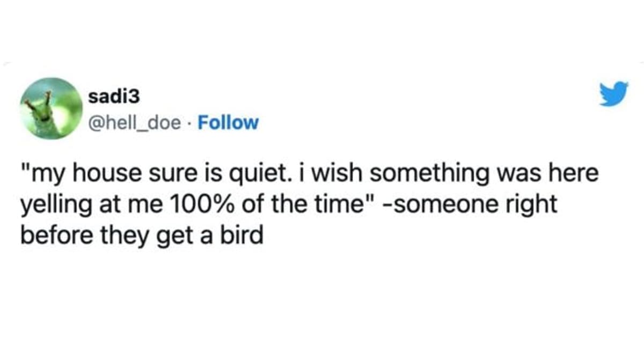This screenshot has height=338, width=644.
Task: Click the Twitter bird logo
Action: tap(614, 94)
